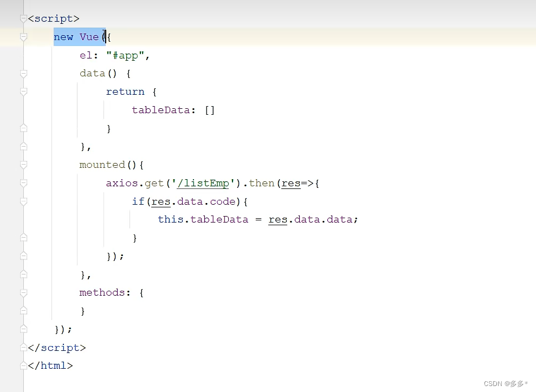536x392 pixels.
Task: Collapse the return block fold marker
Action: click(x=24, y=92)
